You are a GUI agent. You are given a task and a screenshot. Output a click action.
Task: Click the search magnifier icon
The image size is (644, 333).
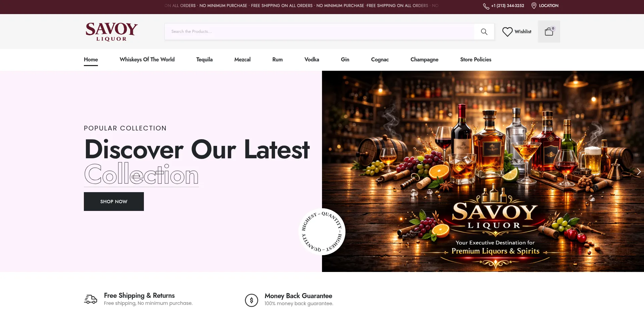pos(484,32)
